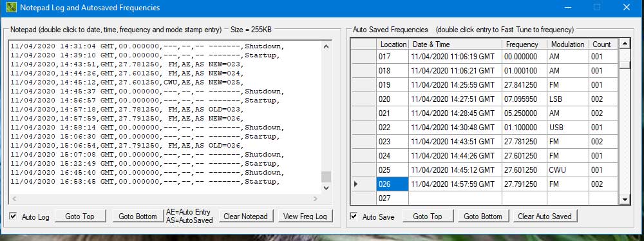The width and height of the screenshot is (644, 241).
Task: Click notepad horizontal scrollbar right arrow
Action: point(316,198)
